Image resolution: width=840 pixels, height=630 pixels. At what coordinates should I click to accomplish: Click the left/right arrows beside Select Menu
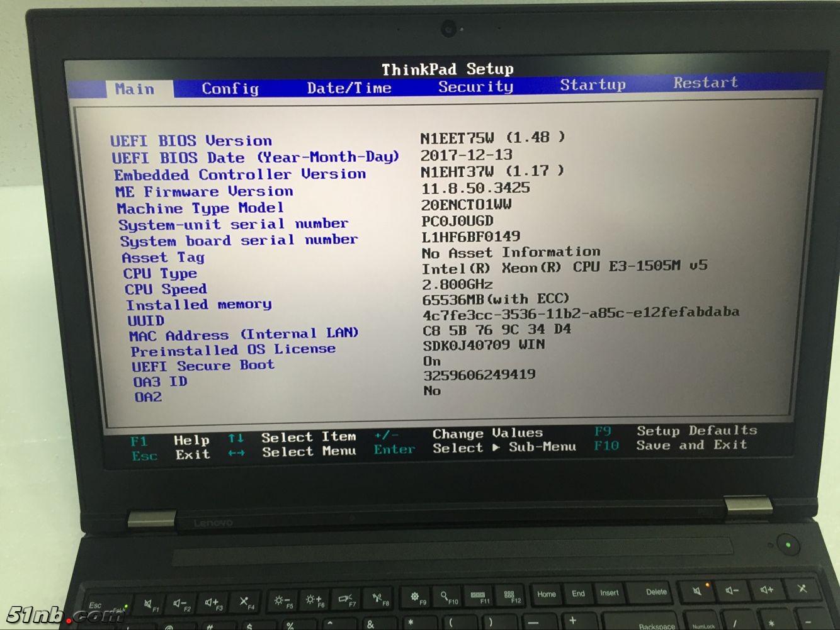[236, 453]
